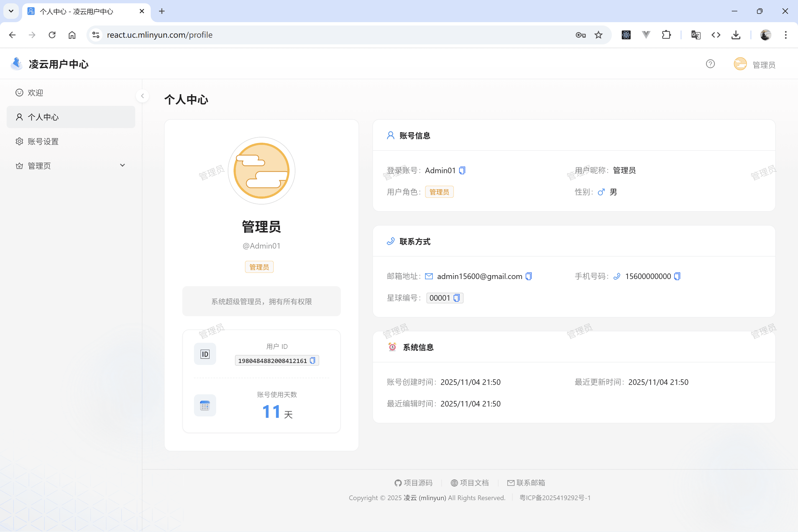The image size is (798, 532).
Task: Click the 凌云用户中心 site title
Action: click(59, 64)
